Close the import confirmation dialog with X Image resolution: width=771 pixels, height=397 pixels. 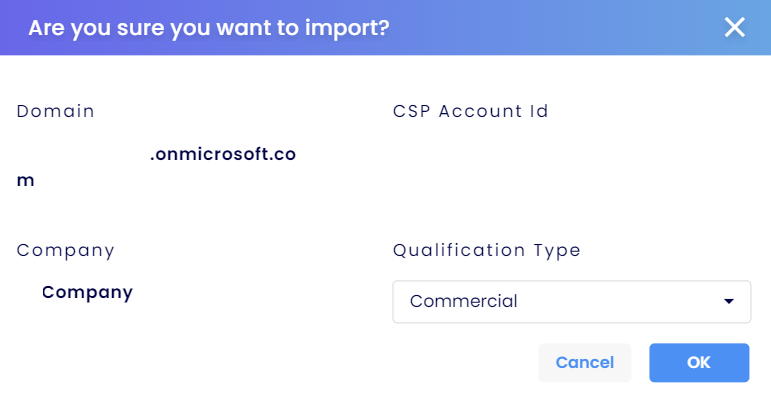(x=735, y=27)
